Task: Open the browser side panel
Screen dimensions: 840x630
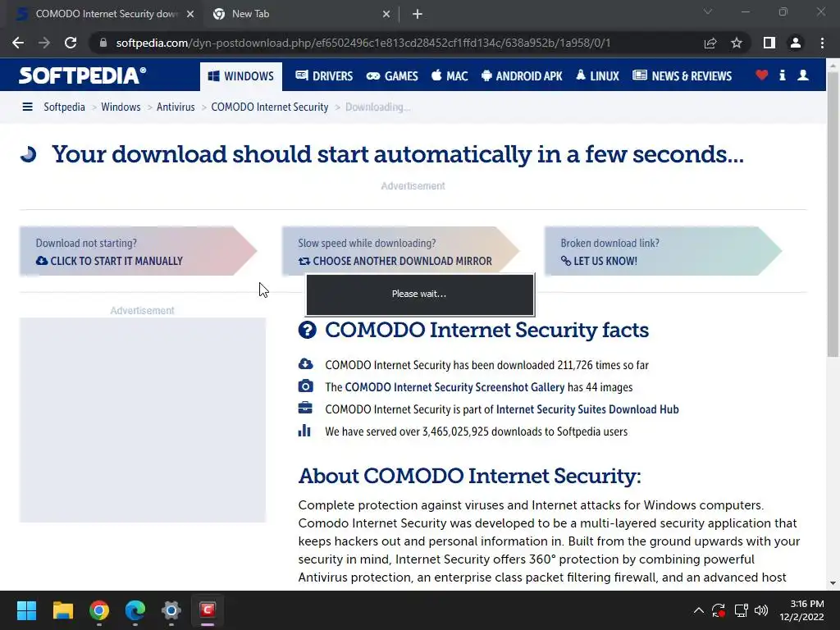Action: [769, 43]
